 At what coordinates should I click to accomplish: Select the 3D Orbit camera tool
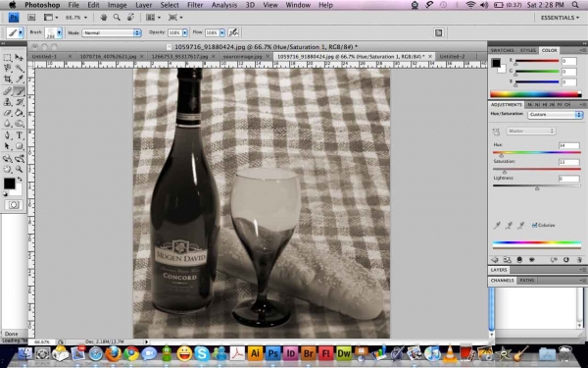(20, 158)
